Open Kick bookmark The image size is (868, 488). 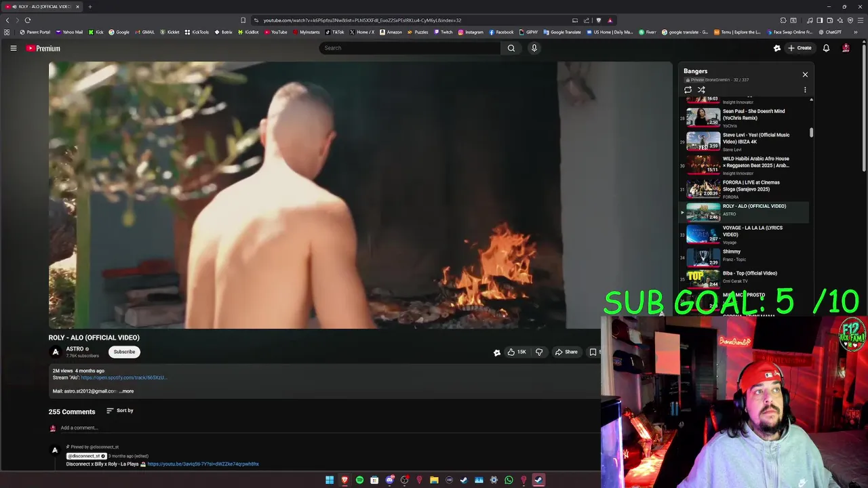tap(96, 32)
